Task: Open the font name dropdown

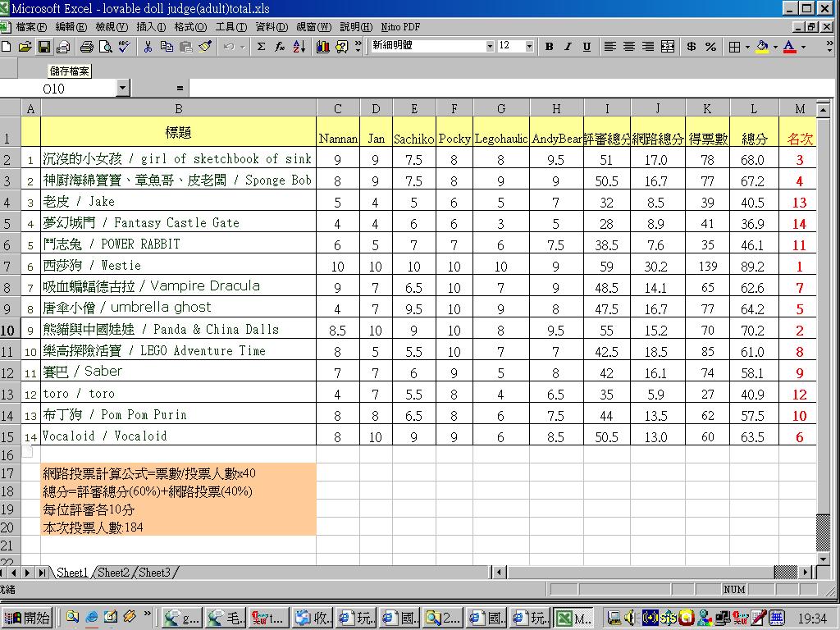Action: [x=490, y=47]
